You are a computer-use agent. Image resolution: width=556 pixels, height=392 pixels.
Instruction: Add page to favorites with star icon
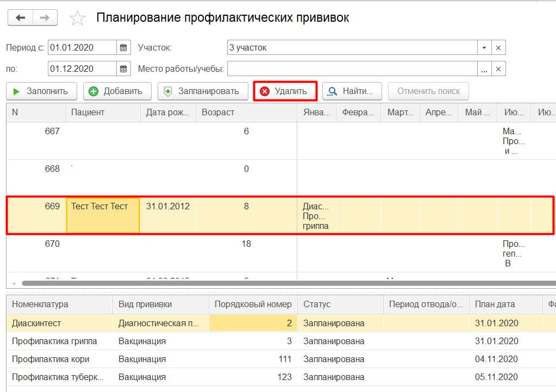pos(77,18)
